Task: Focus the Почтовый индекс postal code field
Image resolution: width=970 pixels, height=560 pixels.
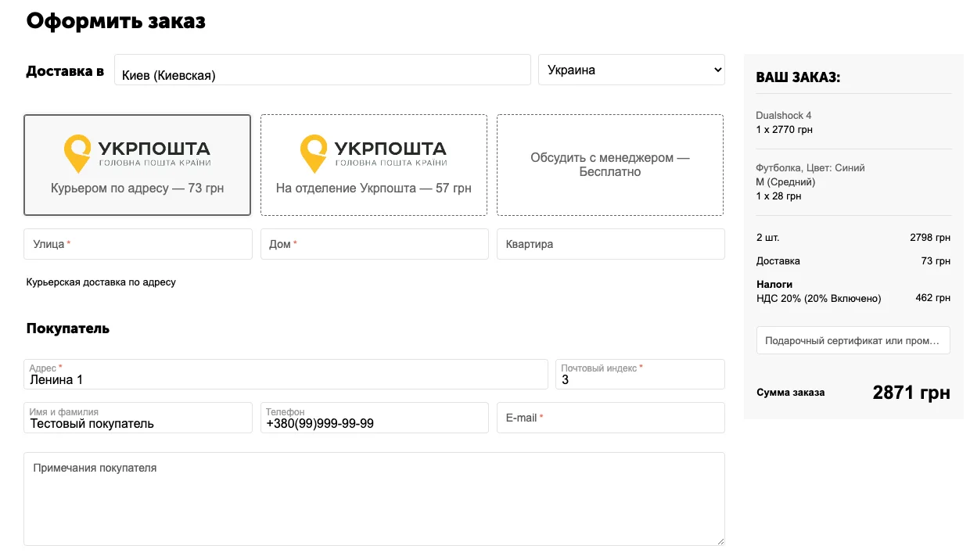Action: click(x=640, y=379)
